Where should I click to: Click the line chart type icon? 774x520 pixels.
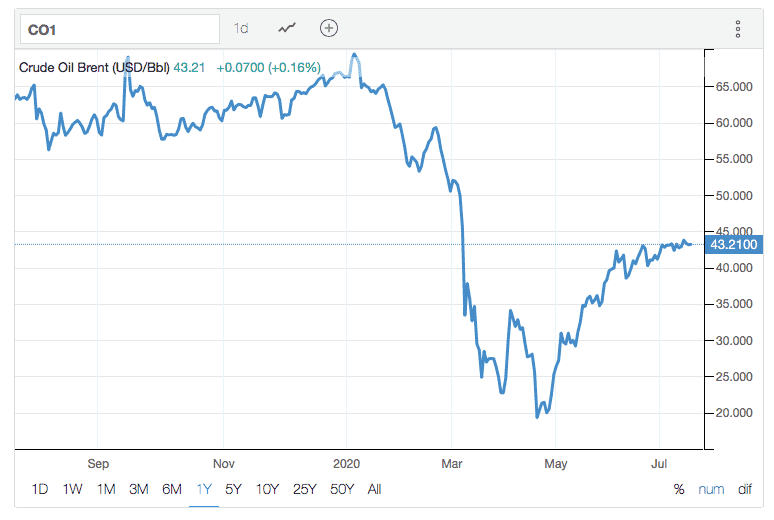288,29
